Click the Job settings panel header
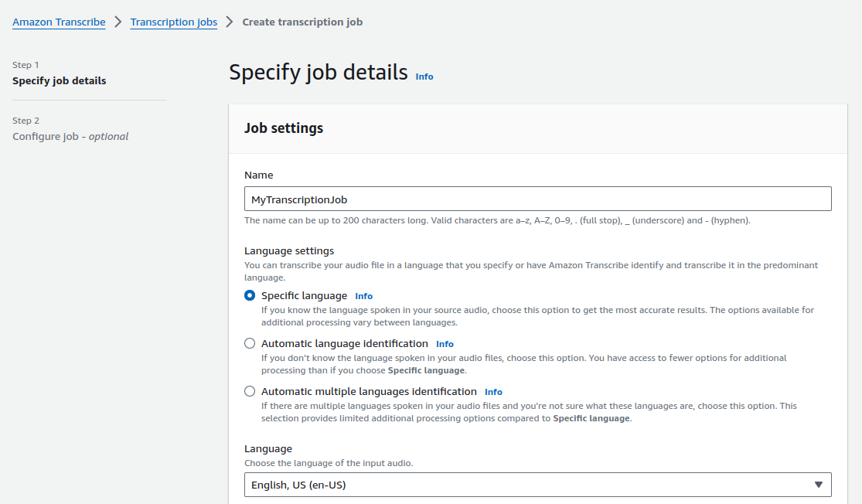The image size is (862, 504). (284, 128)
